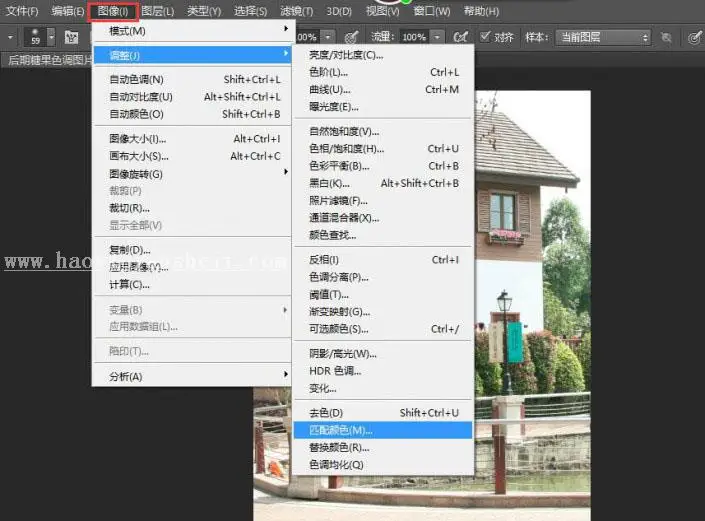The height and width of the screenshot is (521, 705).
Task: Choose 应用图像(Y)... menu item
Action: point(192,267)
